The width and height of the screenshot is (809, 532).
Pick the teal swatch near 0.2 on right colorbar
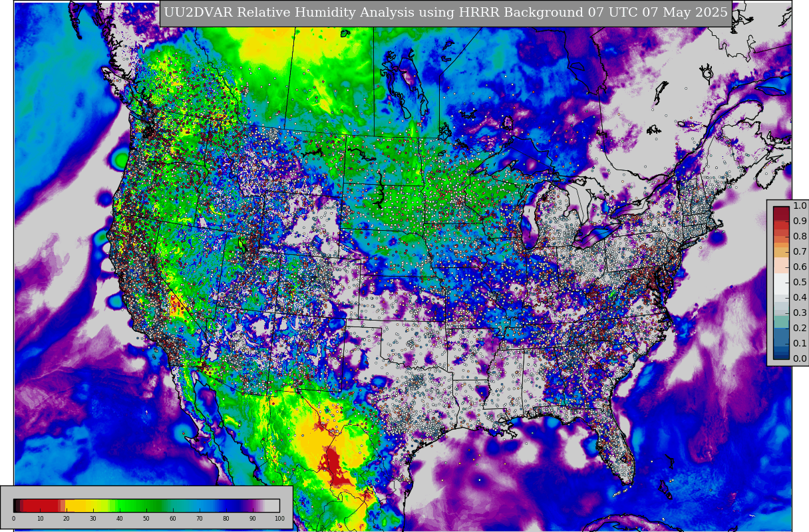click(x=781, y=323)
